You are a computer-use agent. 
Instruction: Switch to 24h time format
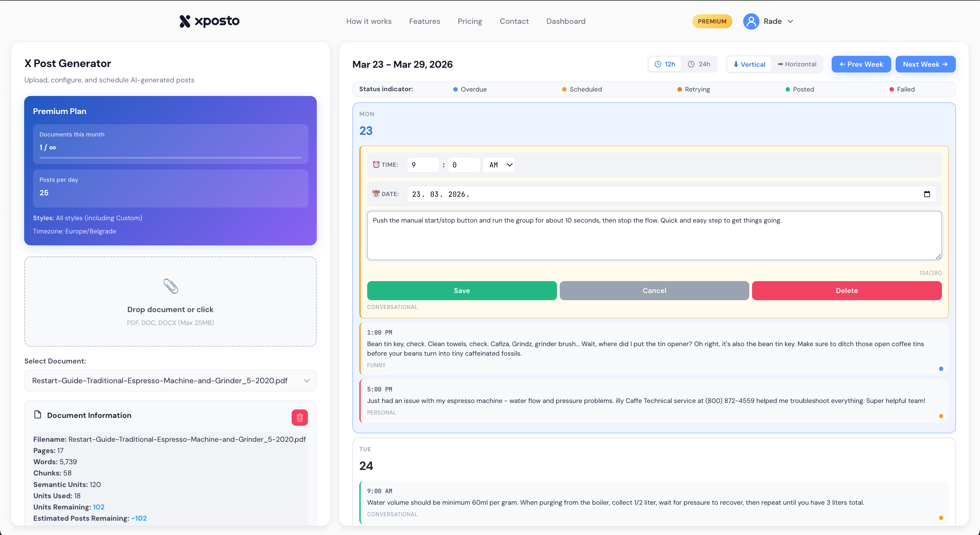tap(699, 64)
